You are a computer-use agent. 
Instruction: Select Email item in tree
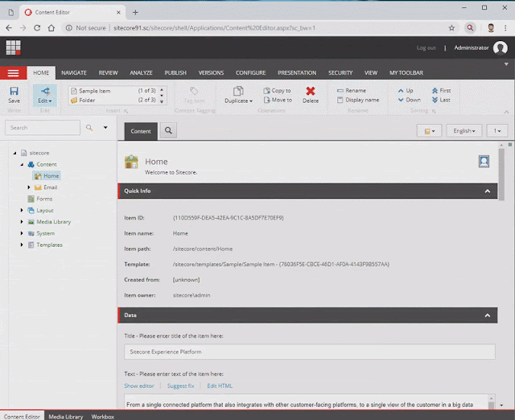pyautogui.click(x=46, y=187)
